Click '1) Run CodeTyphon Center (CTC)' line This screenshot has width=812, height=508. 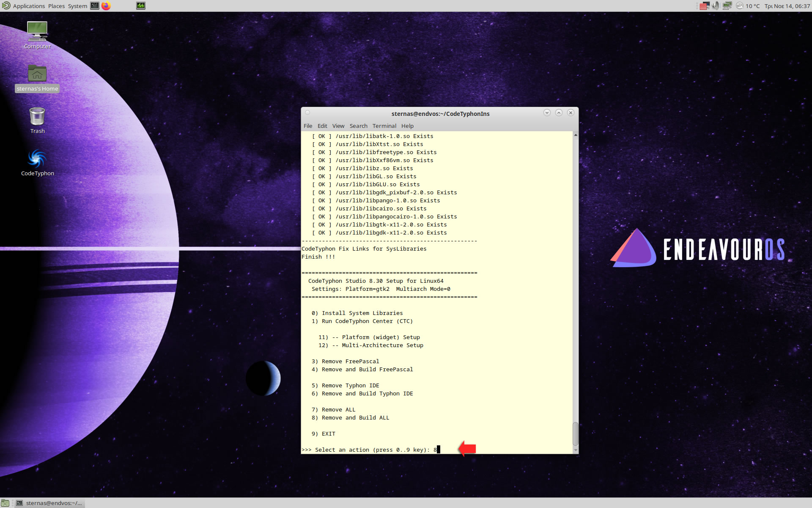[362, 321]
